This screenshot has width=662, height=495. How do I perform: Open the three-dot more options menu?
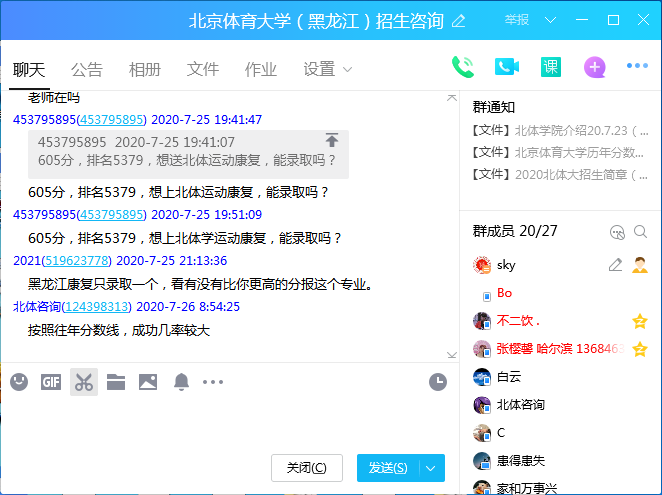coord(637,65)
